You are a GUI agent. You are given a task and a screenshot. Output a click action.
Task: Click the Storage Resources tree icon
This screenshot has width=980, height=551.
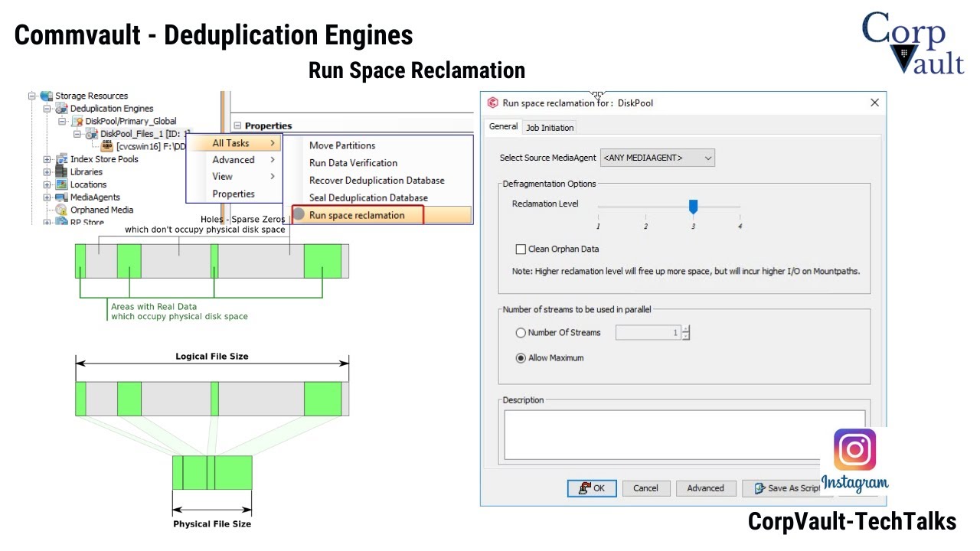click(46, 96)
